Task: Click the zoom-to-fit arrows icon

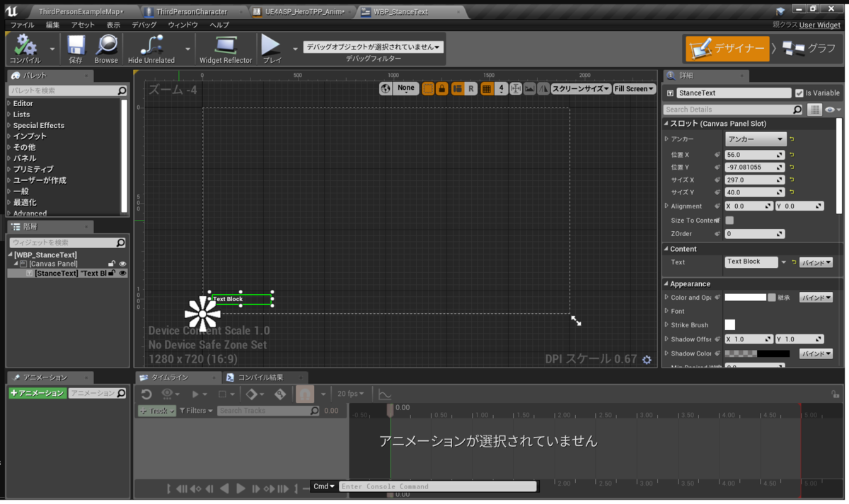Action: pos(516,89)
